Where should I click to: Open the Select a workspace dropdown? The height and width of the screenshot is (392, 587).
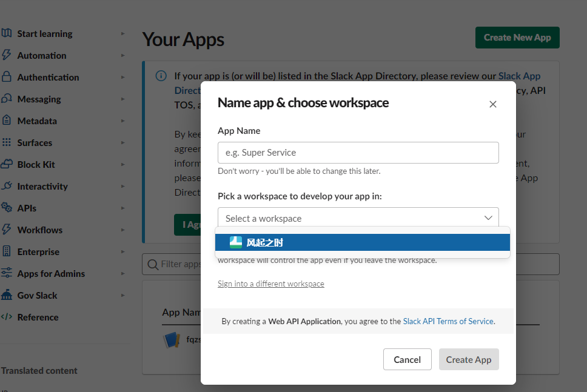tap(358, 218)
